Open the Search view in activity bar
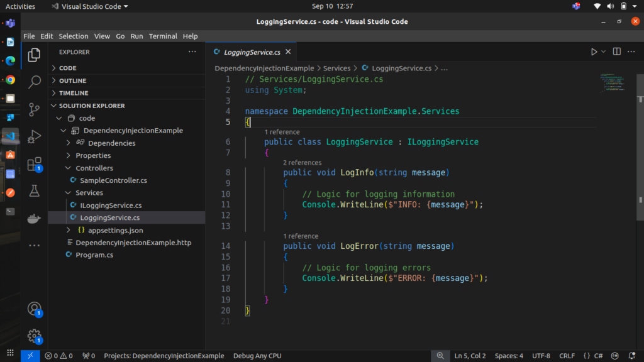 (35, 82)
